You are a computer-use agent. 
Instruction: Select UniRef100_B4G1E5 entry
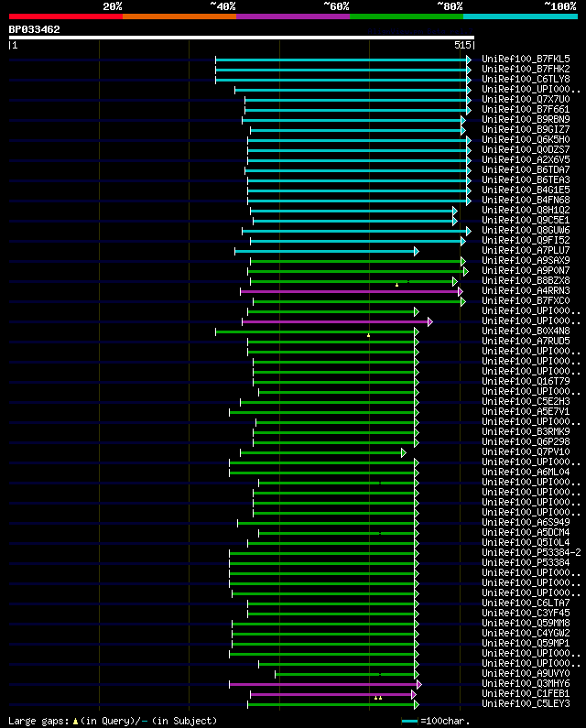(526, 190)
